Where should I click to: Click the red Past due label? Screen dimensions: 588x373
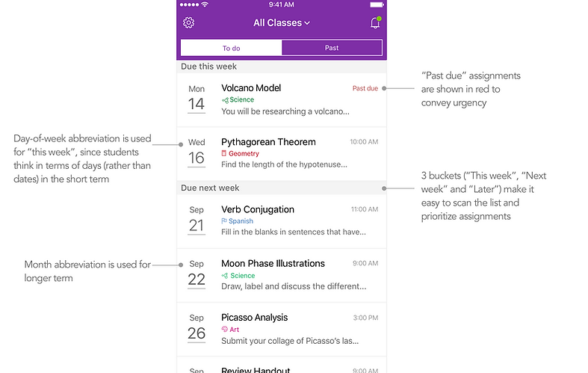tap(365, 88)
